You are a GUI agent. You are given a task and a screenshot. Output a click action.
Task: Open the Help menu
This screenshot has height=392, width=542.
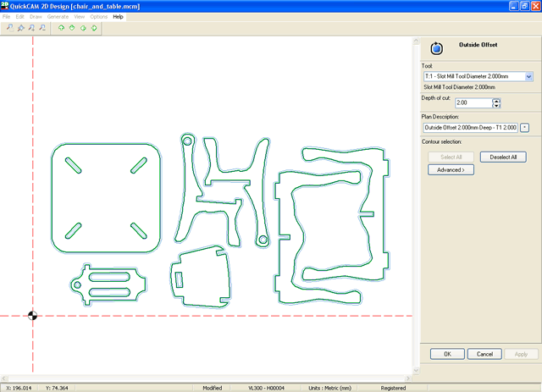click(118, 17)
